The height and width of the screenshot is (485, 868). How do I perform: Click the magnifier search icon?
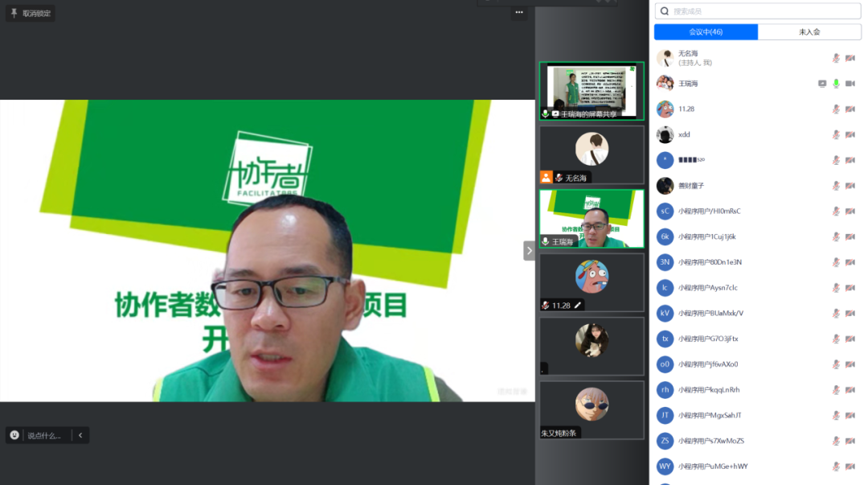665,11
